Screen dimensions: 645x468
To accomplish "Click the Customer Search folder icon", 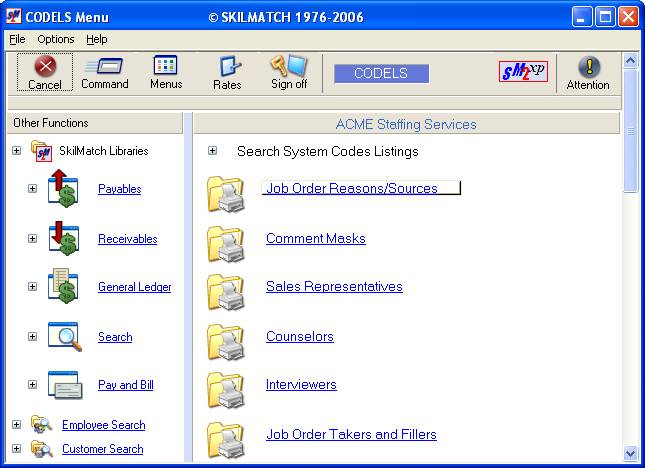I will point(41,449).
